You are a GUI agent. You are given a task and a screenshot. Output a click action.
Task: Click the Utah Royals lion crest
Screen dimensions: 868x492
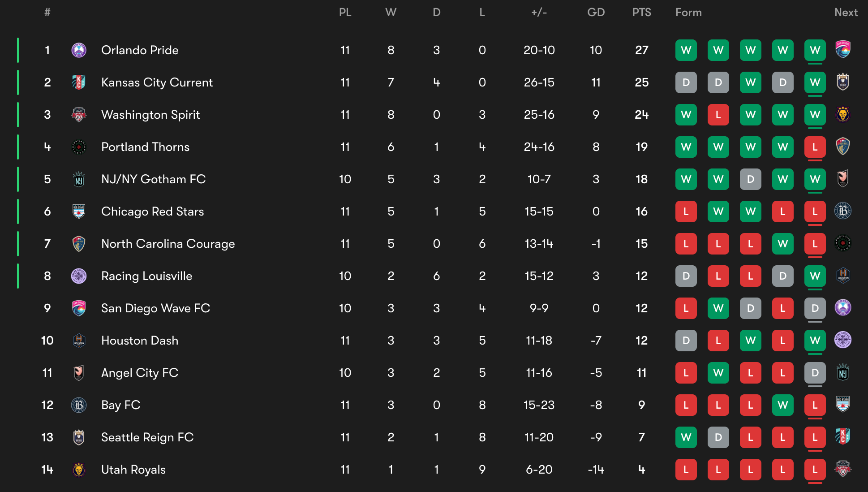79,470
